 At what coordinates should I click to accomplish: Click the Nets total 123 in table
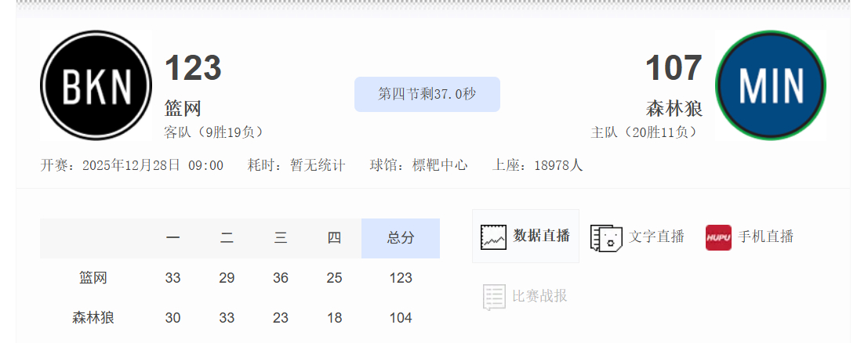[x=401, y=278]
